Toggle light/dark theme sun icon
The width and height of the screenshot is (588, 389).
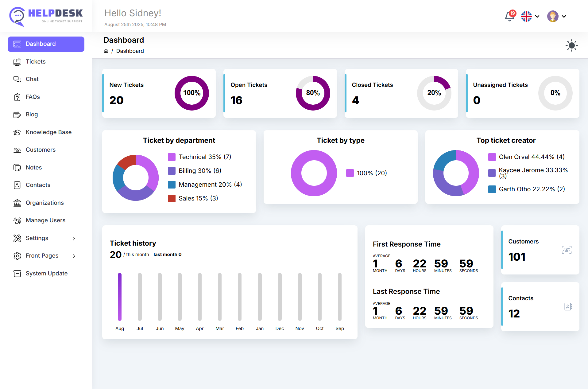pos(571,46)
